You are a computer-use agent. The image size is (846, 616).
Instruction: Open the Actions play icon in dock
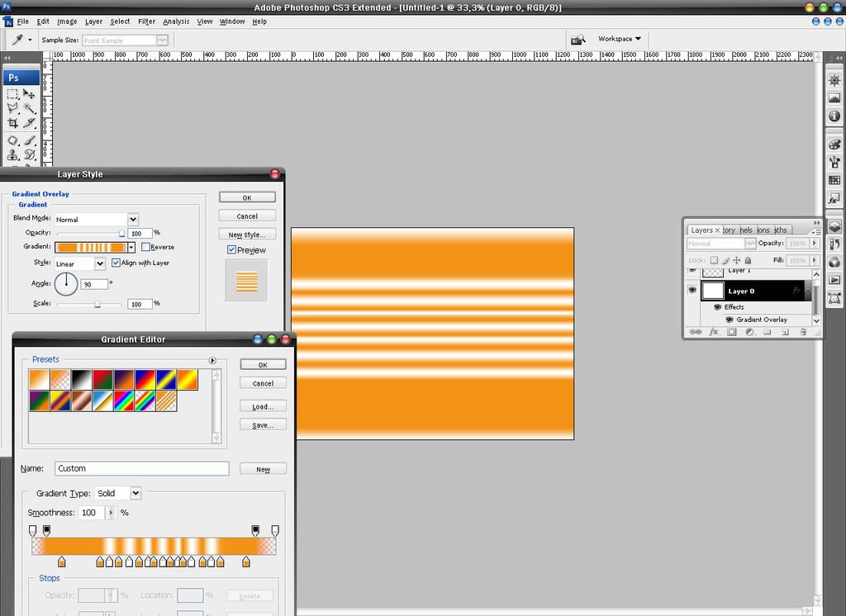[834, 280]
